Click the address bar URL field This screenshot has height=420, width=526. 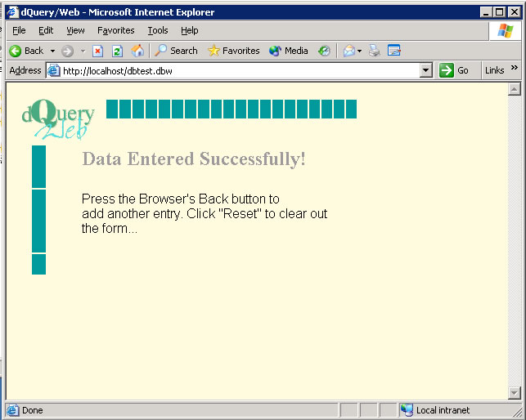click(x=237, y=70)
